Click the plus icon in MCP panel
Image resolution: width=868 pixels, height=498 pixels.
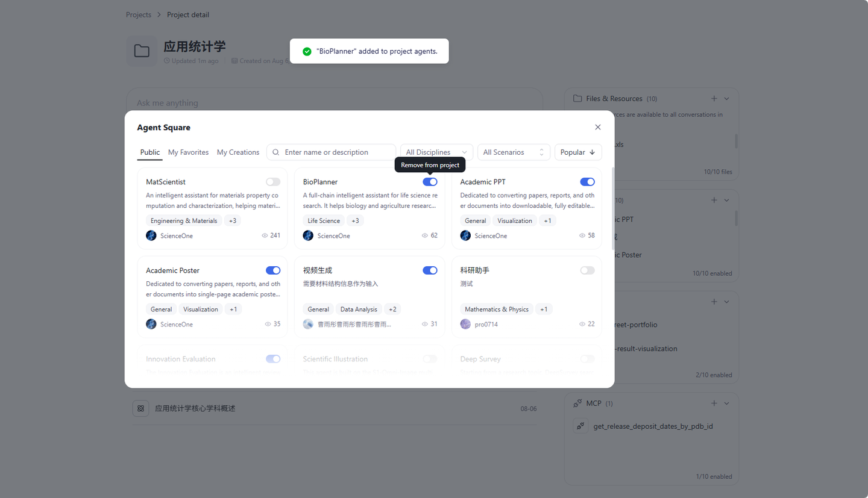point(714,403)
